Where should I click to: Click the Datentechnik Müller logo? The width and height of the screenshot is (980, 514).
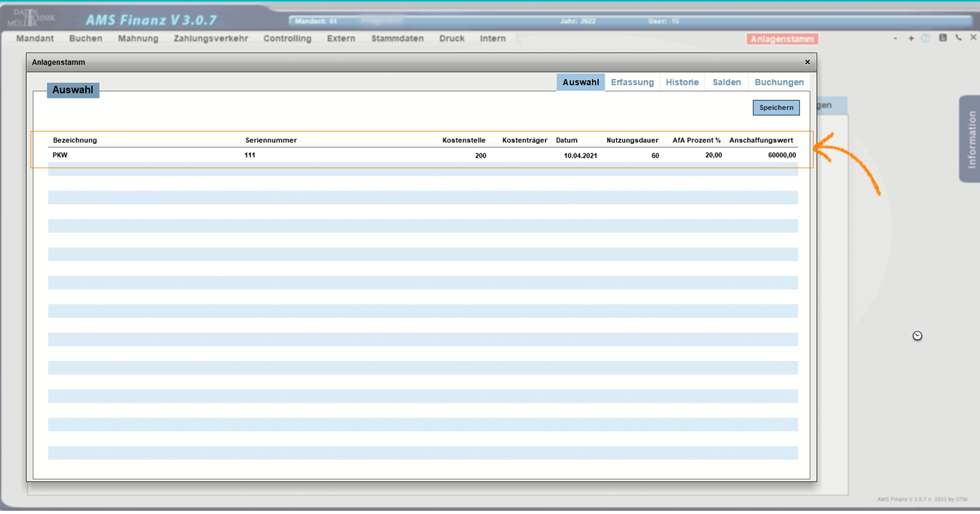pyautogui.click(x=32, y=17)
